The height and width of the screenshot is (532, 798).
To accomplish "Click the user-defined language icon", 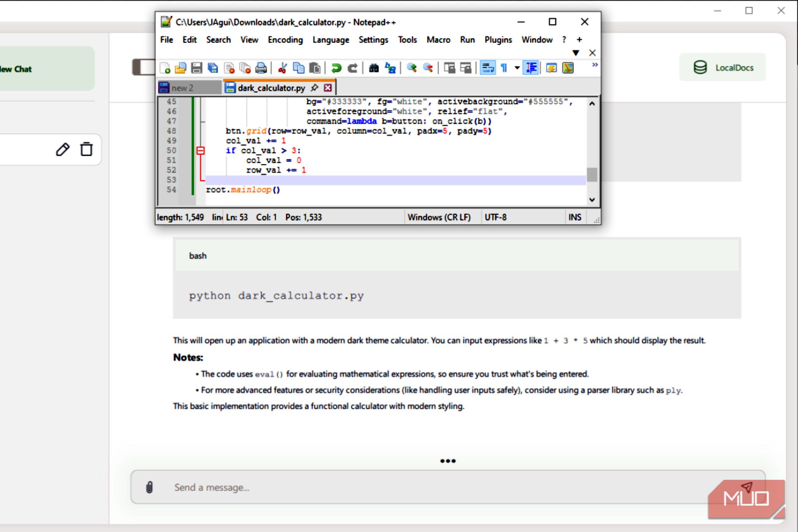I will [551, 68].
